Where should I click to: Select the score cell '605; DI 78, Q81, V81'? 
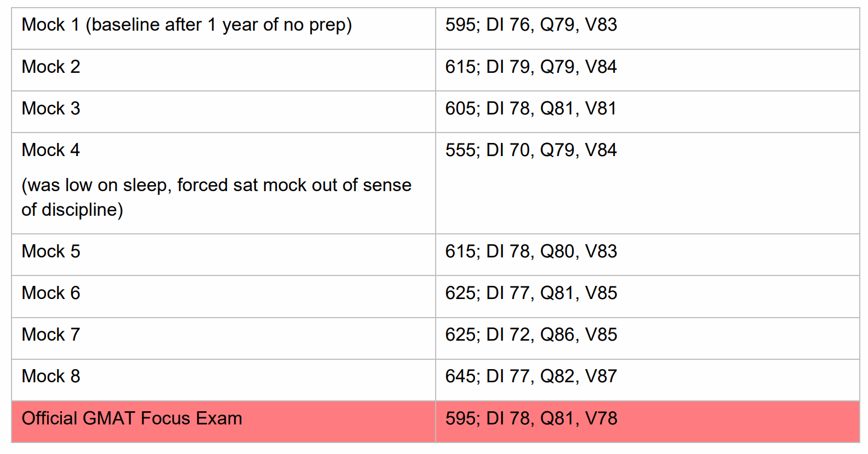[x=530, y=108]
